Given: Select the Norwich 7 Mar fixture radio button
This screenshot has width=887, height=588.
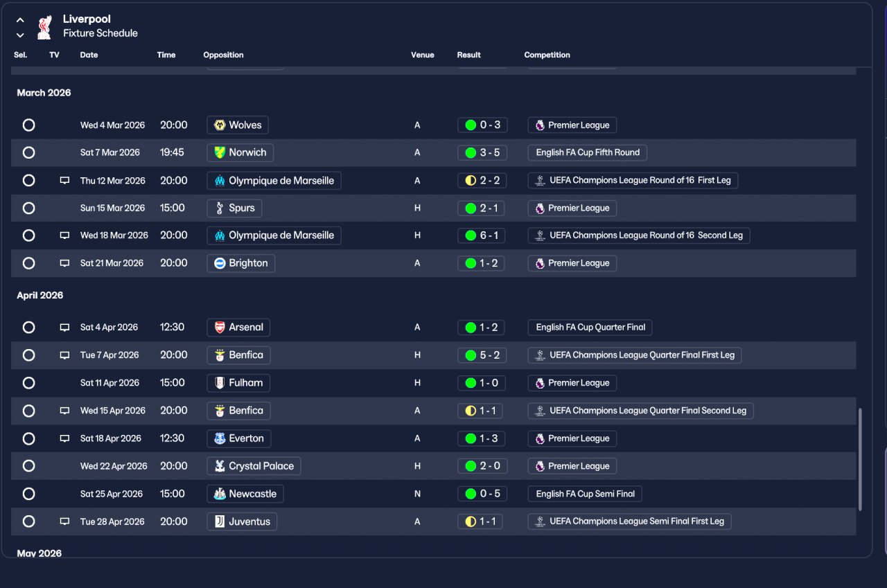Looking at the screenshot, I should pyautogui.click(x=28, y=152).
